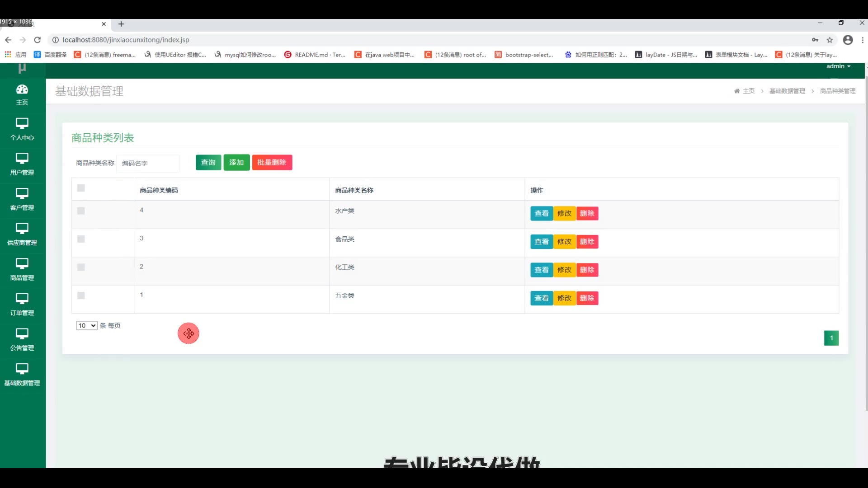Tick the checkbox for 五金类 row
This screenshot has width=868, height=488.
tap(81, 296)
